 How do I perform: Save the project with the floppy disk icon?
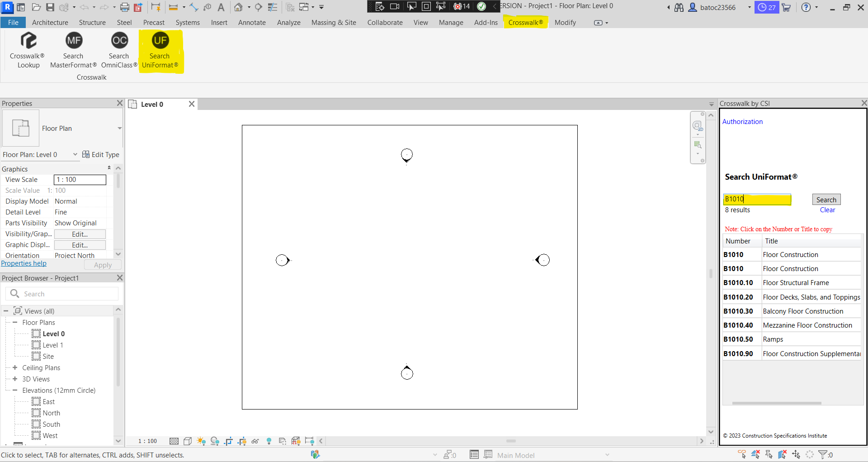(x=50, y=7)
